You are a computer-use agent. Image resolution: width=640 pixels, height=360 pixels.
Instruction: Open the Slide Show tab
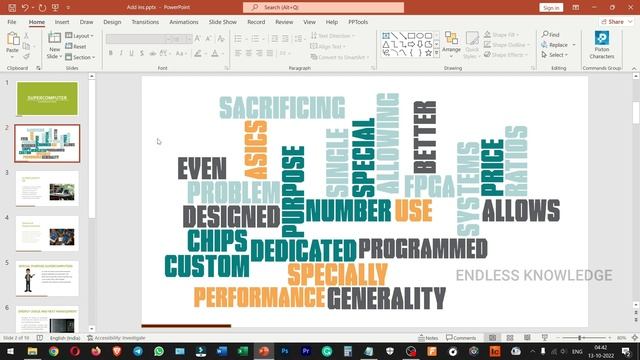coord(223,22)
